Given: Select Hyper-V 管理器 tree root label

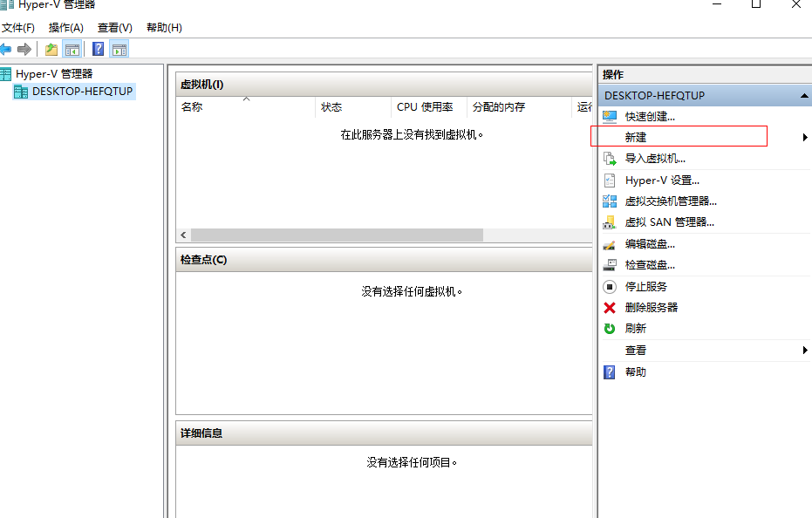Looking at the screenshot, I should [x=54, y=74].
